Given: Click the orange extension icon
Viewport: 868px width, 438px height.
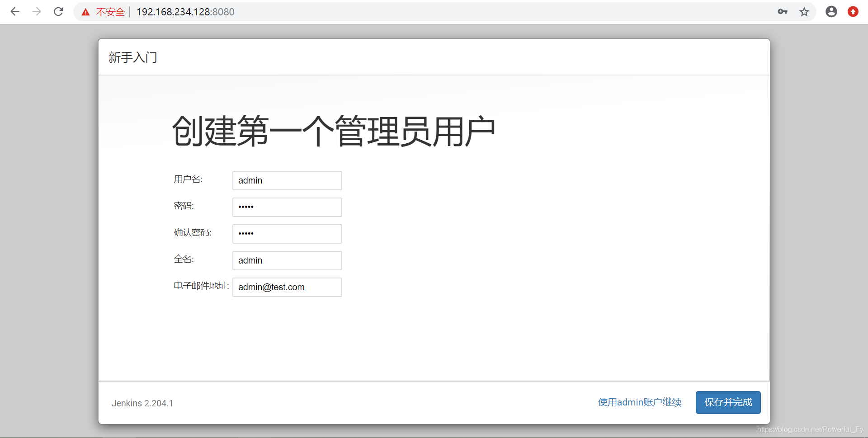Looking at the screenshot, I should 854,12.
